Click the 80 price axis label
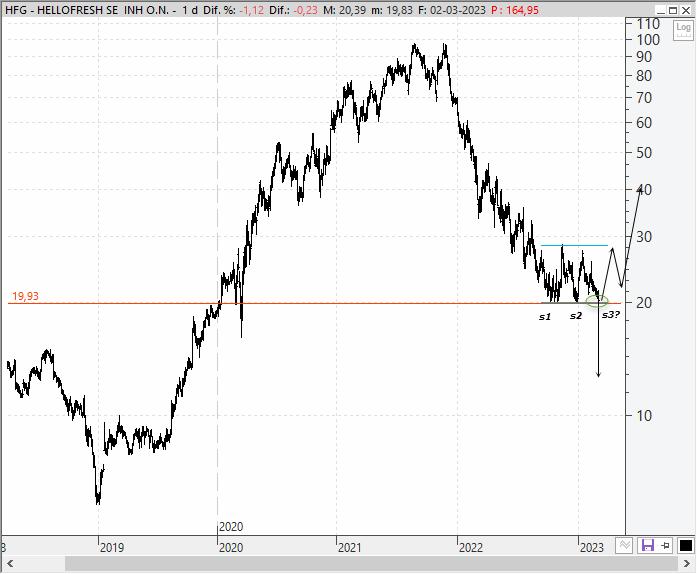Screen dimensions: 697x574 pyautogui.click(x=644, y=76)
